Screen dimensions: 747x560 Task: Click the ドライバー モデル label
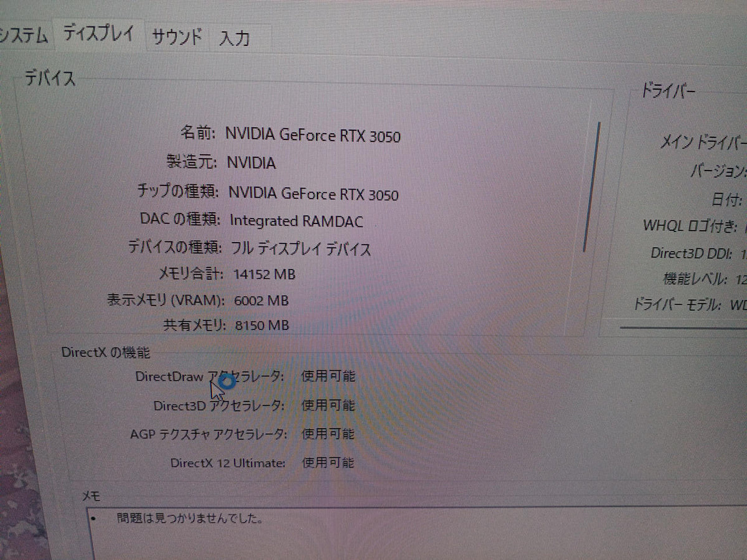pyautogui.click(x=677, y=305)
